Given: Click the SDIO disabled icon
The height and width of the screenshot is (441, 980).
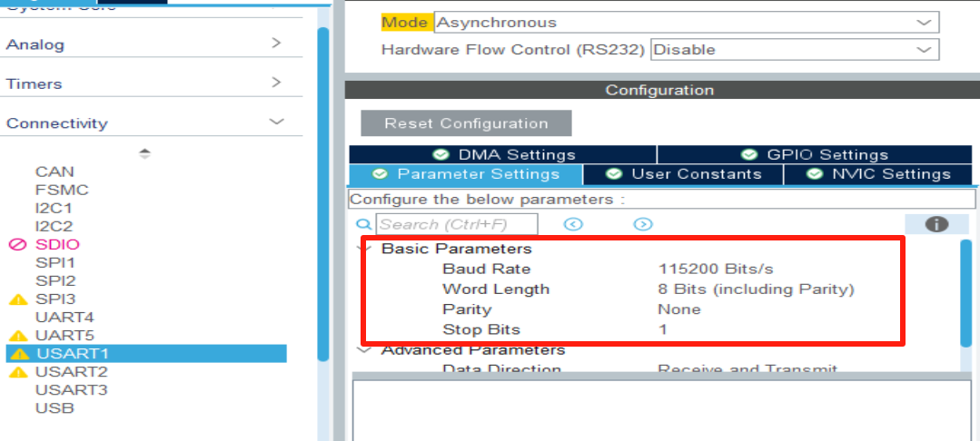Looking at the screenshot, I should click(x=17, y=244).
